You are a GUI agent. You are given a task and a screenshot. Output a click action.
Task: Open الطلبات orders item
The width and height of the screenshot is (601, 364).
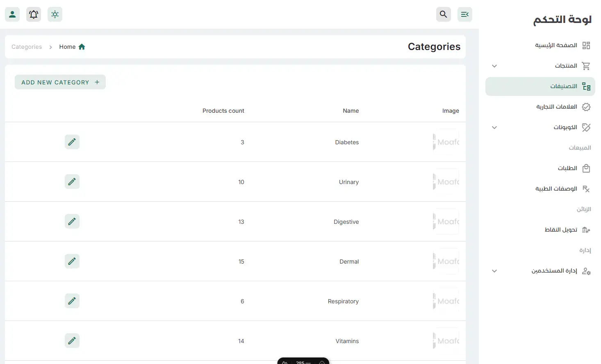[x=540, y=168]
